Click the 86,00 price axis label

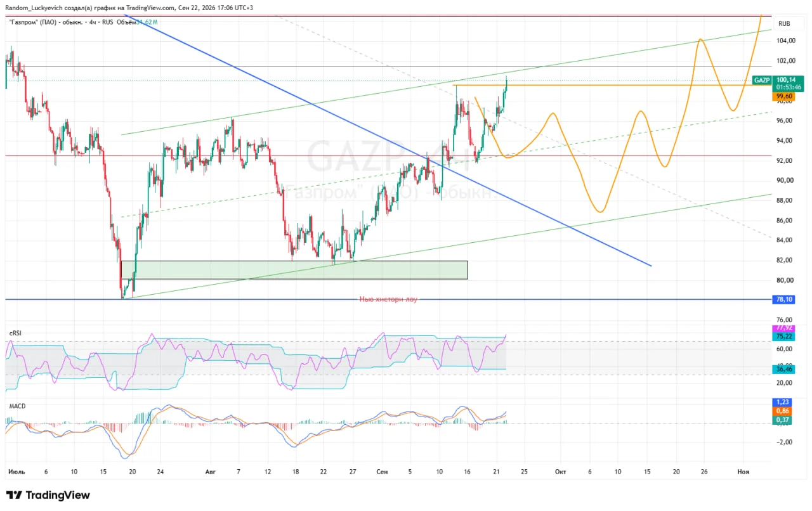(x=786, y=221)
